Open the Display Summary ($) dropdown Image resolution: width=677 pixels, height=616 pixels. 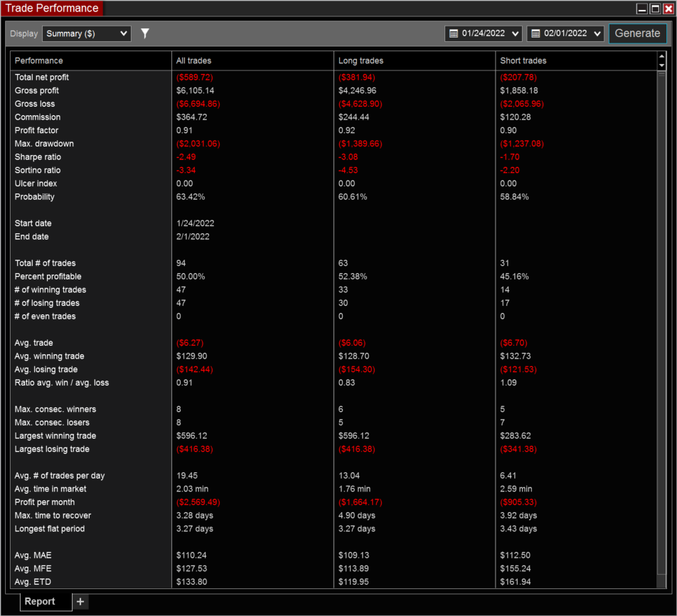click(86, 33)
